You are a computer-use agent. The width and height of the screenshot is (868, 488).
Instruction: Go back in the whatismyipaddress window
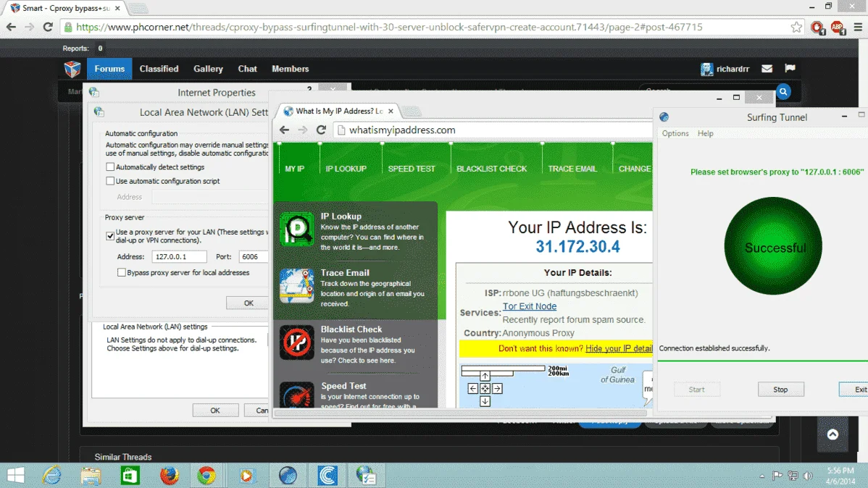[285, 130]
